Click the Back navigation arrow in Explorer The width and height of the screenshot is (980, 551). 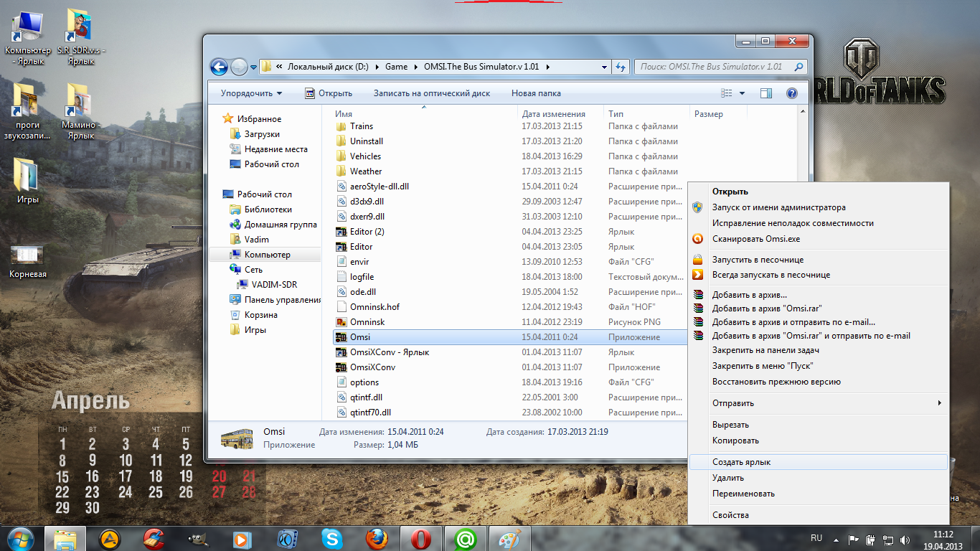tap(219, 67)
